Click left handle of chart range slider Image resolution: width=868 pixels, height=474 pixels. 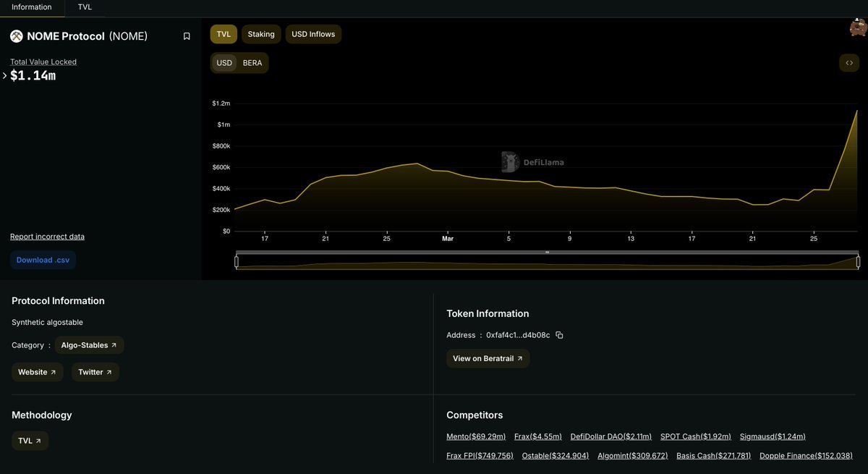click(237, 262)
